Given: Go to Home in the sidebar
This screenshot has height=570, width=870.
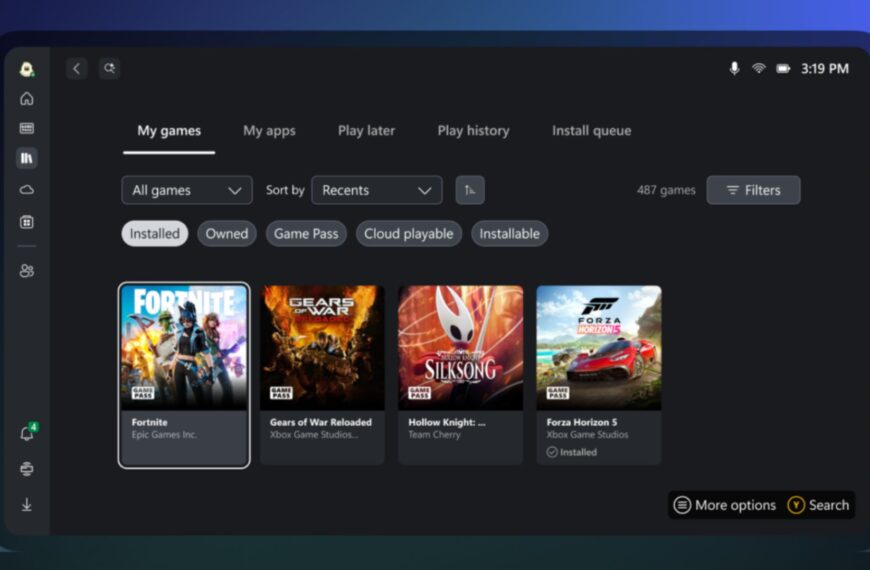Looking at the screenshot, I should [x=27, y=98].
